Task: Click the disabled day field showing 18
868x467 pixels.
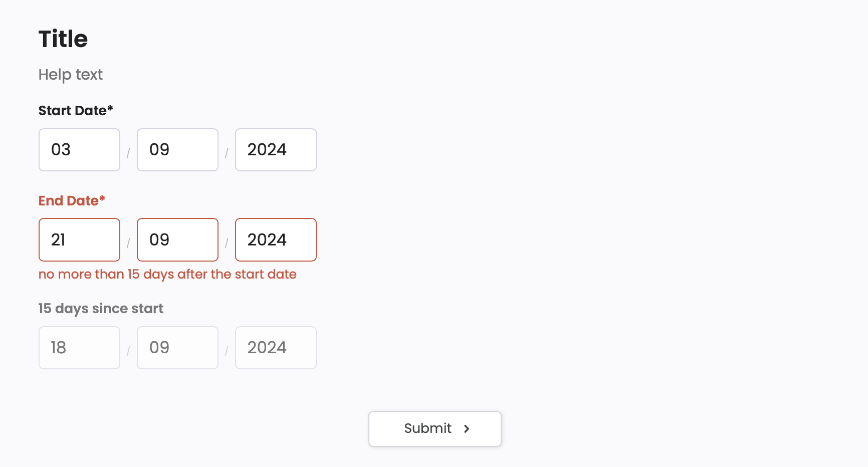Action: (x=79, y=348)
